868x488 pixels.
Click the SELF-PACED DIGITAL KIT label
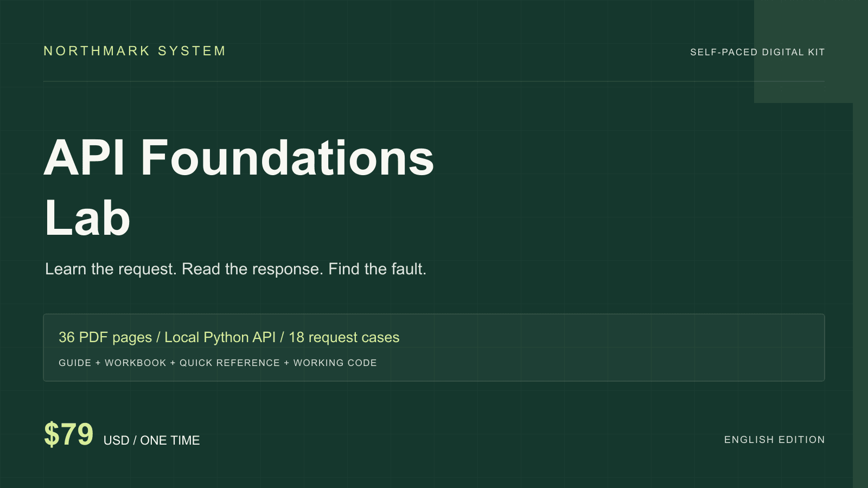pyautogui.click(x=757, y=52)
